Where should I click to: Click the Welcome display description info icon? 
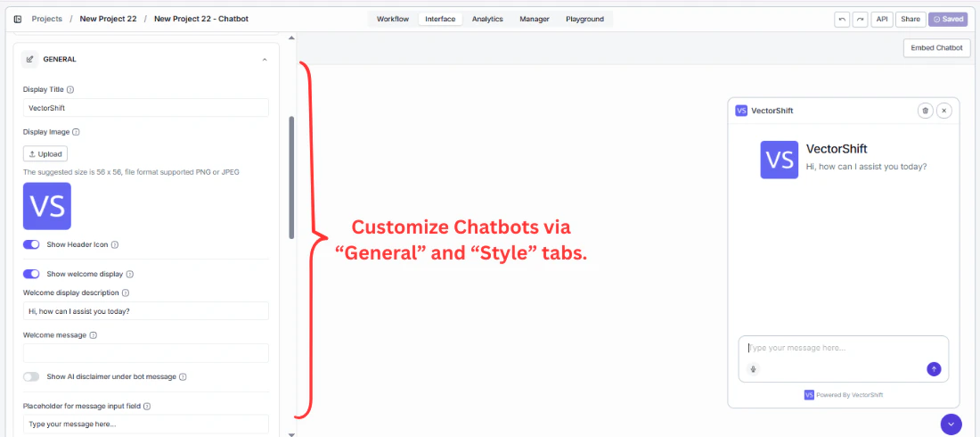(x=126, y=293)
